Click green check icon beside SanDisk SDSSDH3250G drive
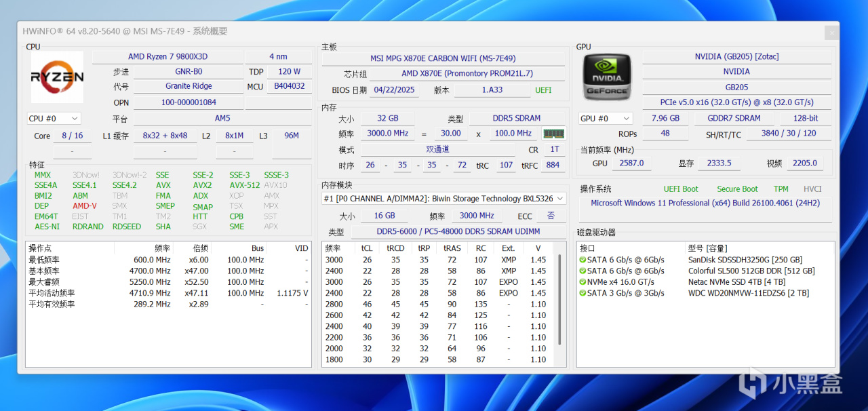This screenshot has width=868, height=411. [x=582, y=259]
